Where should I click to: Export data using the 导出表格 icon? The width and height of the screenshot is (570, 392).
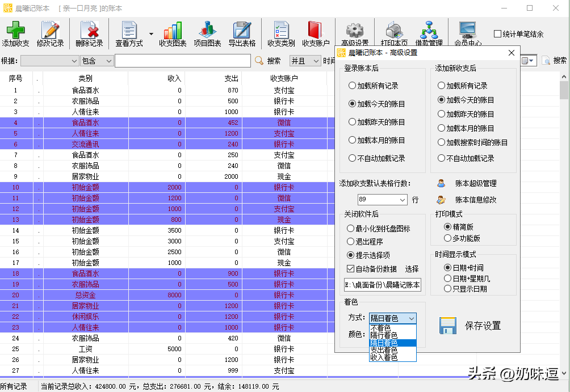(242, 32)
